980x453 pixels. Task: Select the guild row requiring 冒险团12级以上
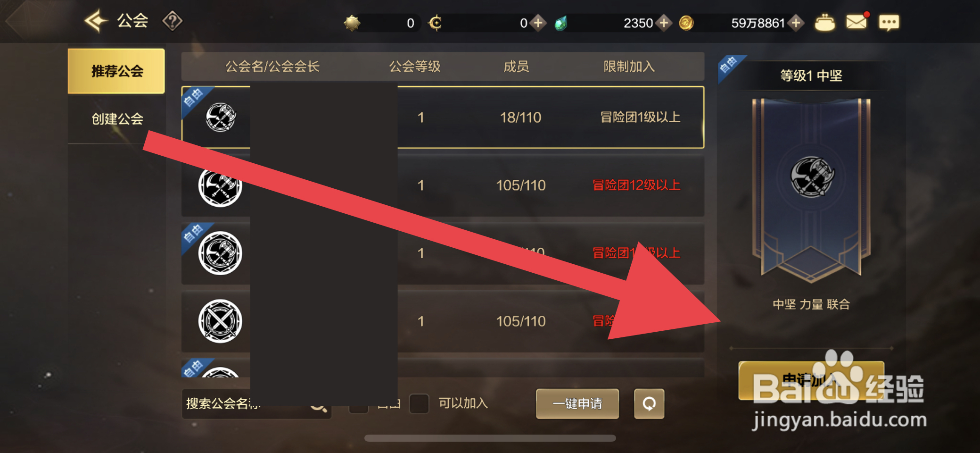click(443, 185)
